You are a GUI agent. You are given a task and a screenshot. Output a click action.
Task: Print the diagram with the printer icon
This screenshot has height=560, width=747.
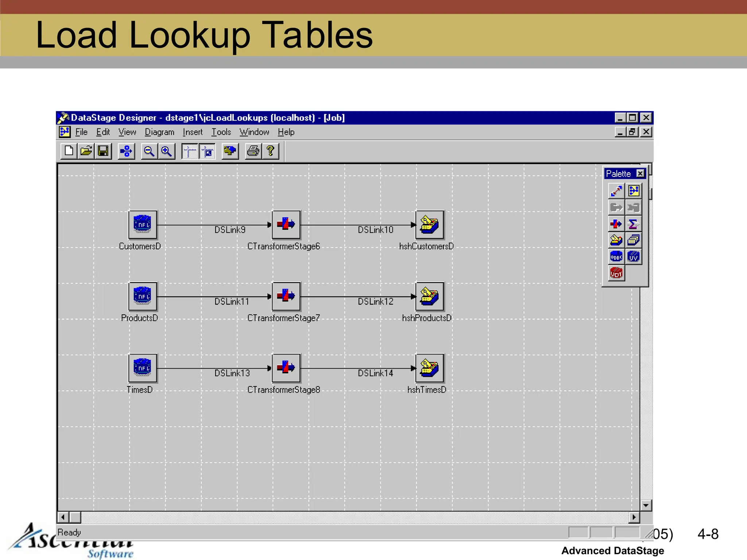(x=253, y=151)
